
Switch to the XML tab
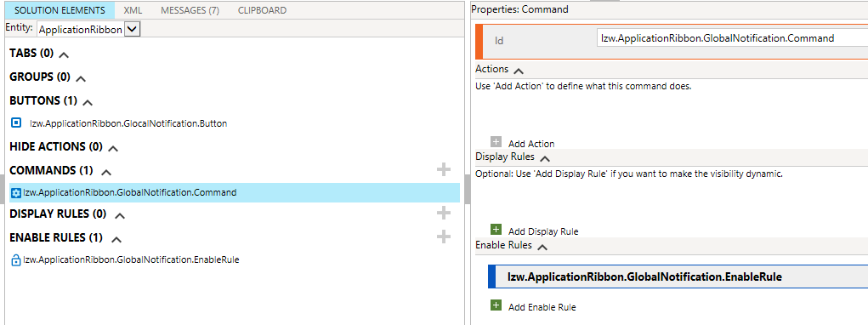(133, 10)
